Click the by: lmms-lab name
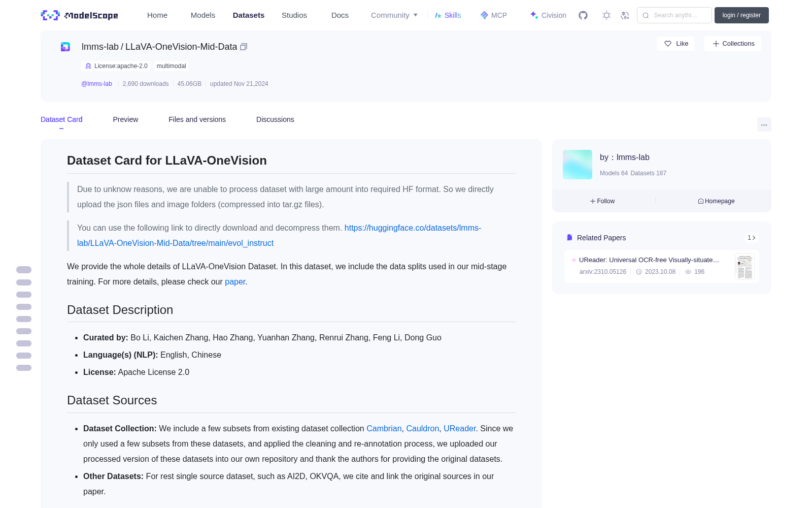Image resolution: width=812 pixels, height=508 pixels. pyautogui.click(x=625, y=157)
